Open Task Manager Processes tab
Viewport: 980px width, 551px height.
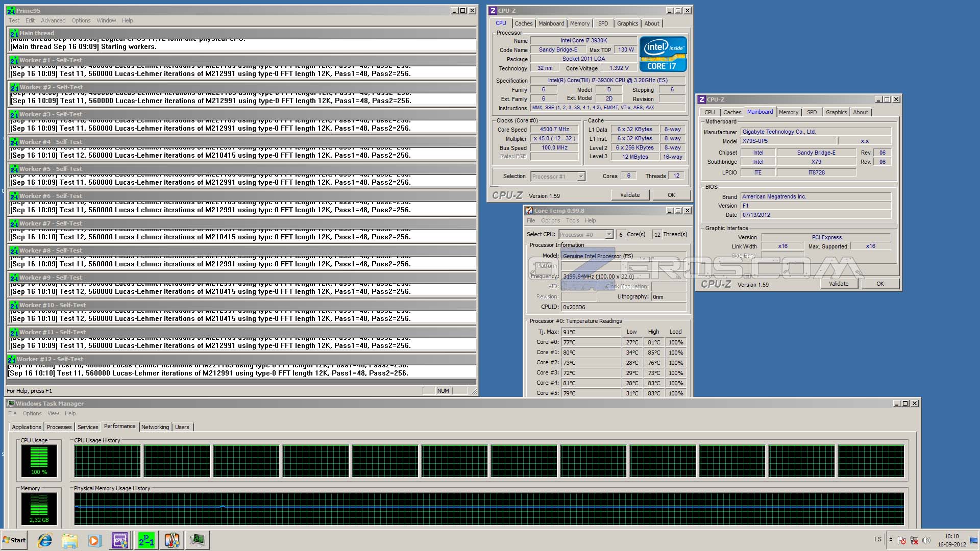point(59,427)
